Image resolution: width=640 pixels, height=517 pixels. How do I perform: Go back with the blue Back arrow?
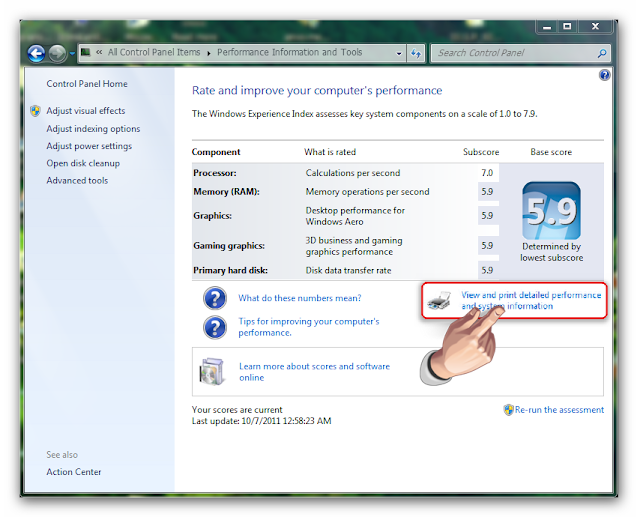(36, 53)
